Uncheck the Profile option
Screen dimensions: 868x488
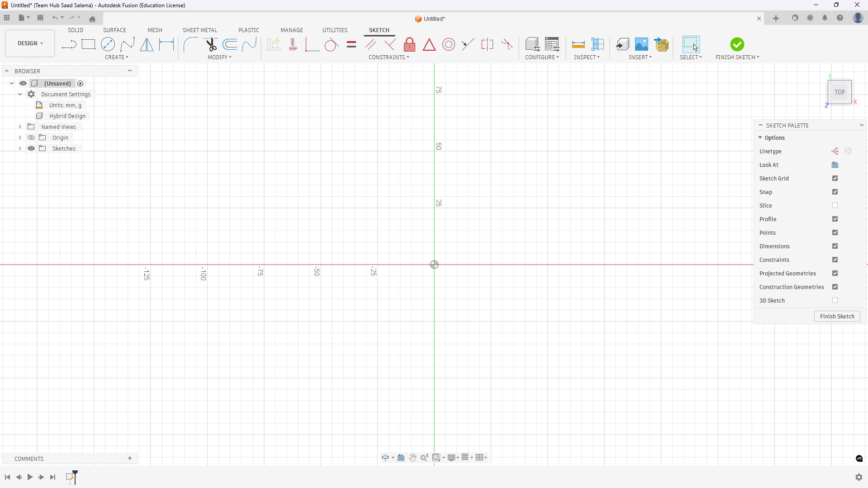[x=835, y=219]
